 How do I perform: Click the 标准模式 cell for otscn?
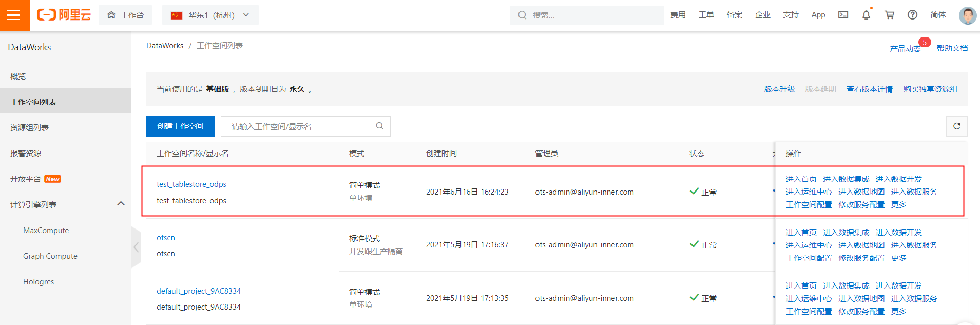364,238
